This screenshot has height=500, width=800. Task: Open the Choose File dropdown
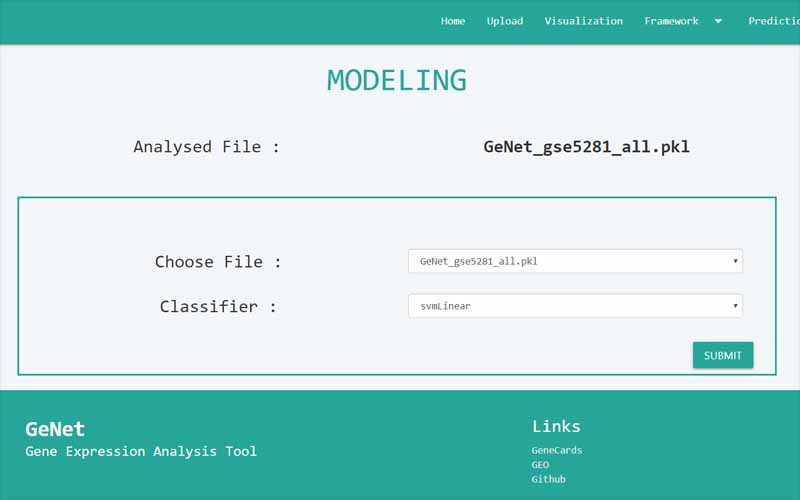pyautogui.click(x=574, y=262)
